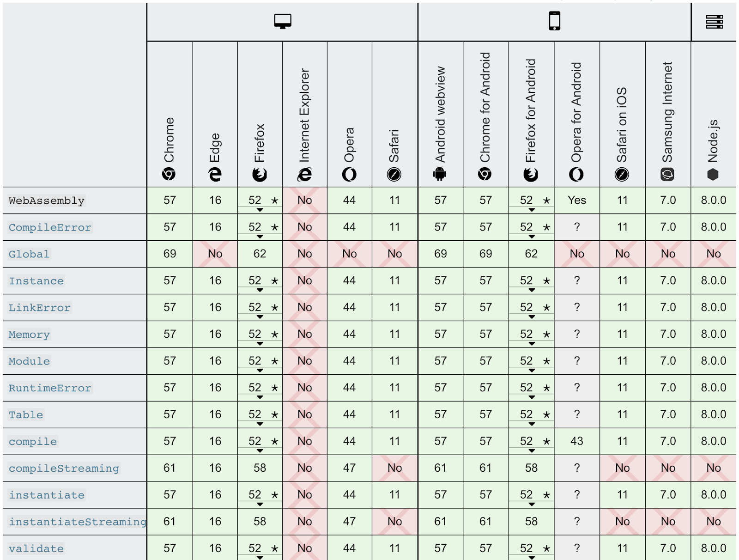The image size is (739, 560).
Task: Open the CompileError documentation link
Action: click(x=50, y=227)
